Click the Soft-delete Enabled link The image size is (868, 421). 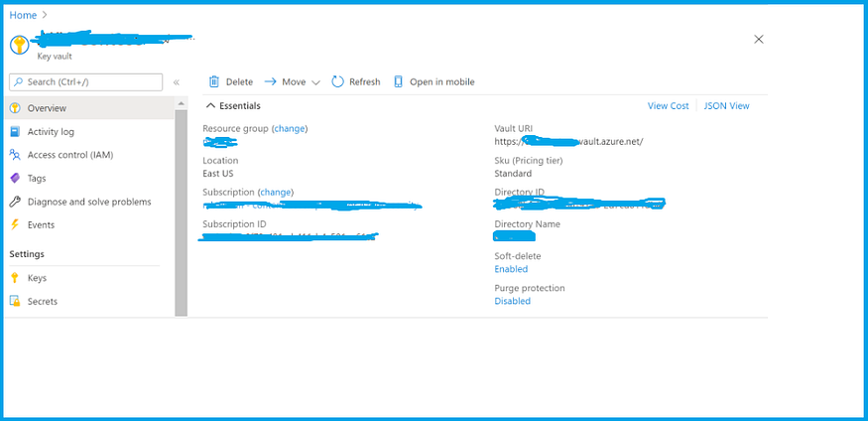click(x=511, y=269)
